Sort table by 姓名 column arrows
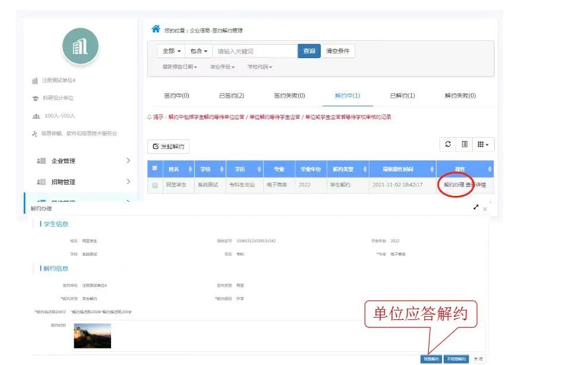 point(190,169)
